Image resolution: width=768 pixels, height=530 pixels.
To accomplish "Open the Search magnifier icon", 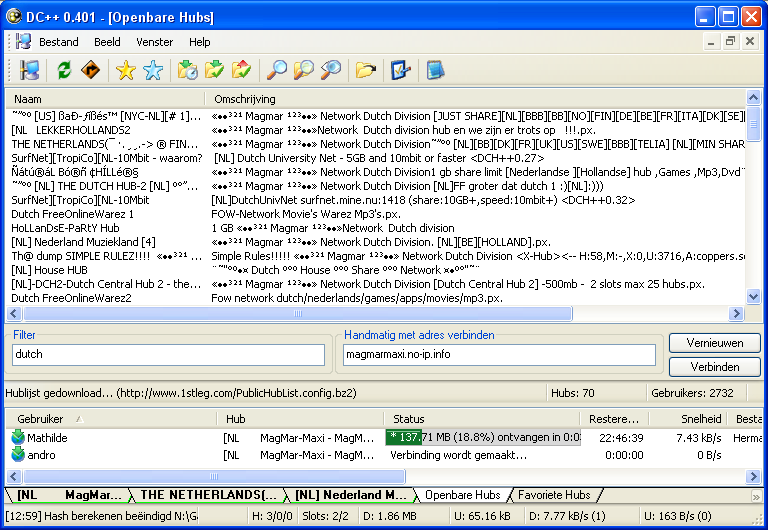I will pyautogui.click(x=277, y=70).
